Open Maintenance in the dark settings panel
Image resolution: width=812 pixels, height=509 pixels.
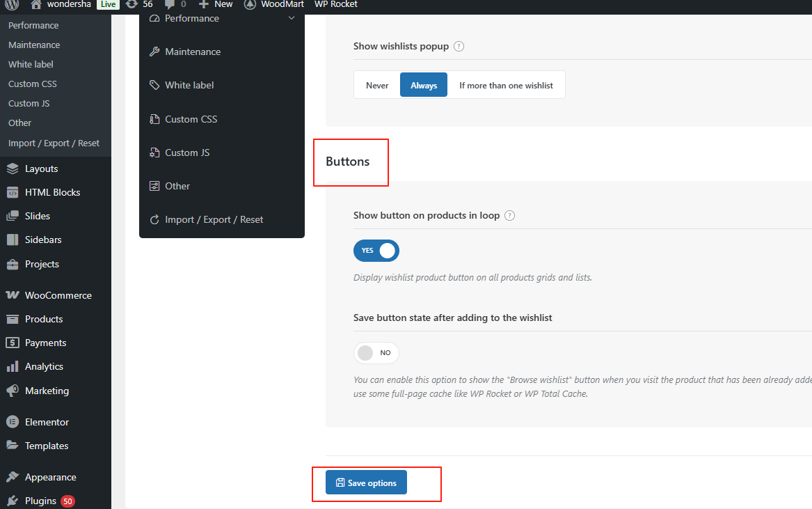[193, 52]
